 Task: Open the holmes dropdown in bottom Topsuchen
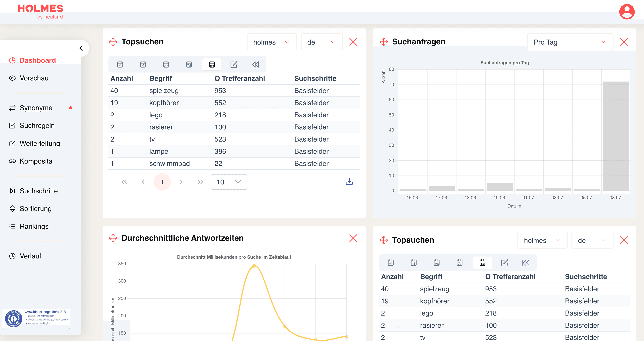point(542,240)
